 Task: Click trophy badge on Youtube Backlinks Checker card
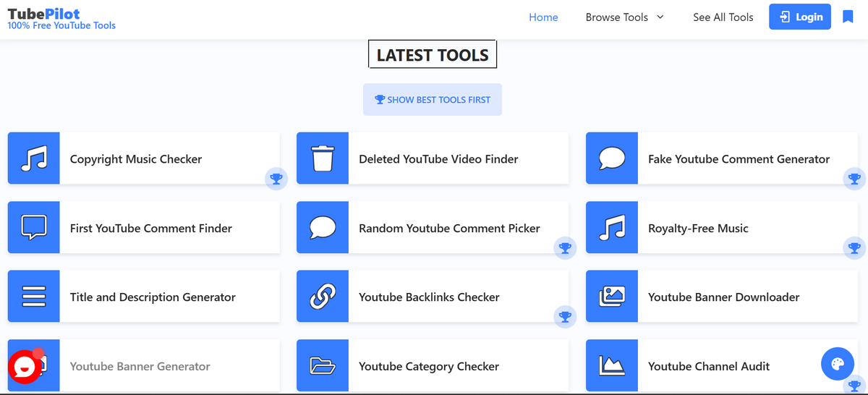(x=565, y=316)
